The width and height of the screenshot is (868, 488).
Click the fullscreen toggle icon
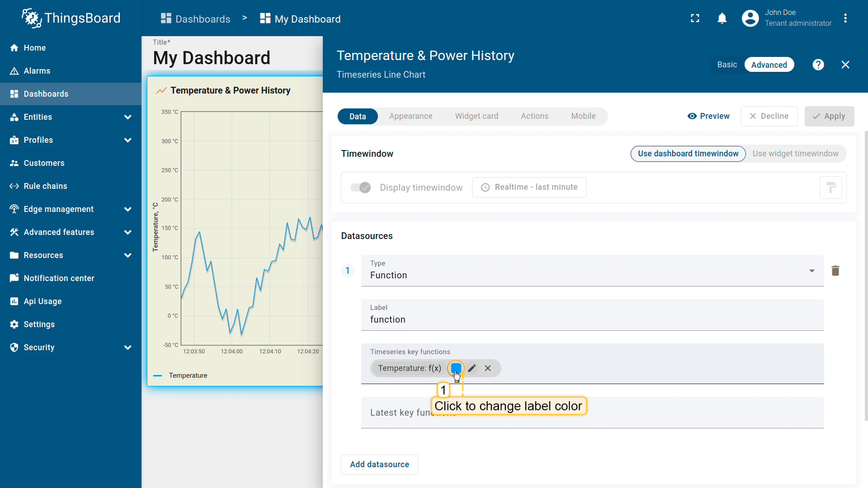click(x=695, y=18)
